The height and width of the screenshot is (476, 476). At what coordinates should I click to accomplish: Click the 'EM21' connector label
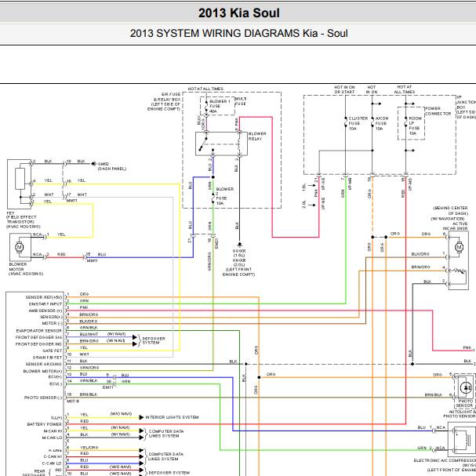(x=216, y=243)
